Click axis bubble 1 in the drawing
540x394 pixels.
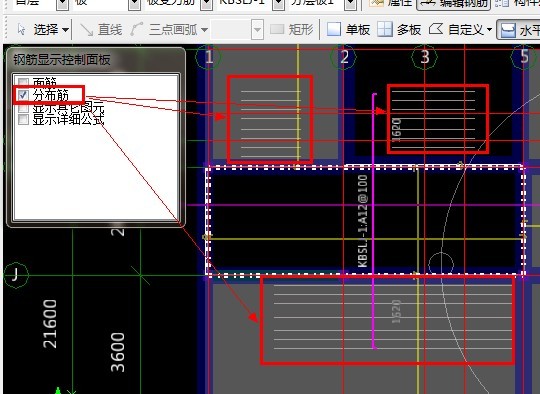[209, 57]
